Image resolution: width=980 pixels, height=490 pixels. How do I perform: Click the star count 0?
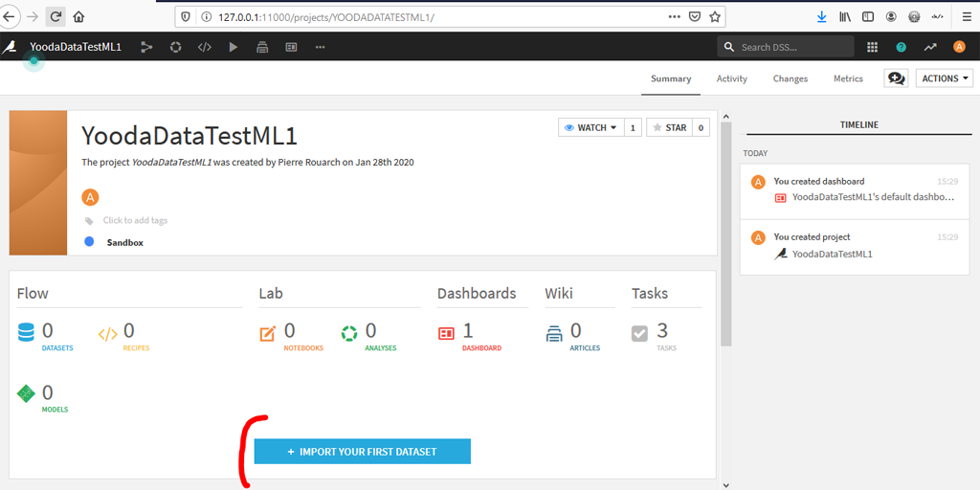(701, 127)
